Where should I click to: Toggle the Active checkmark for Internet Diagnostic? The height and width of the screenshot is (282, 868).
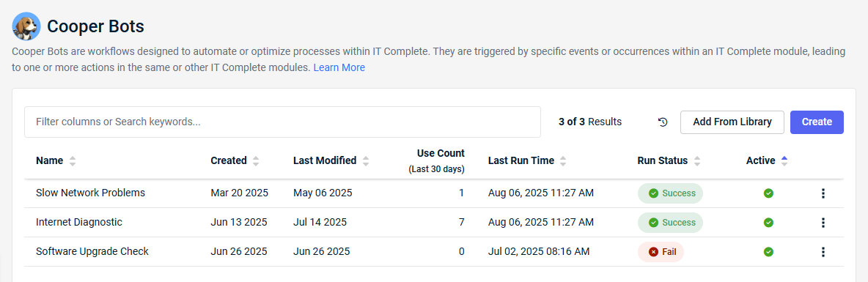[x=768, y=222]
